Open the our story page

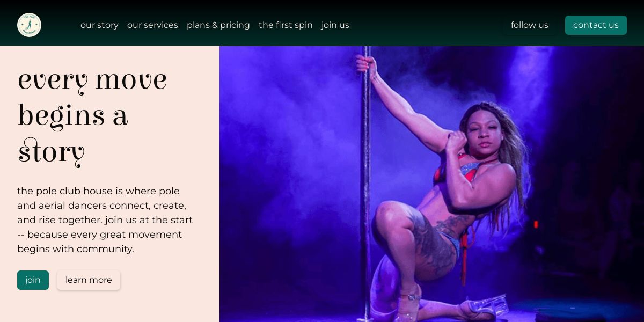[x=99, y=25]
